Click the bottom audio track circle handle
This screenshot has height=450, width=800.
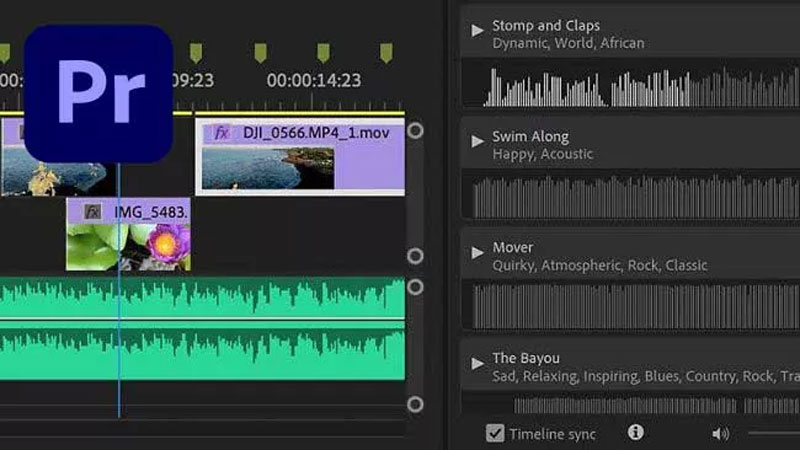point(415,404)
